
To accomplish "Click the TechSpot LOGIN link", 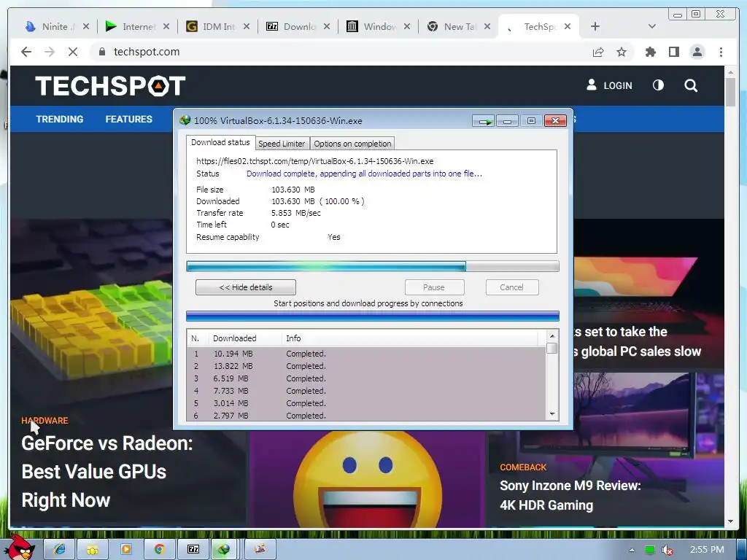I will (609, 86).
